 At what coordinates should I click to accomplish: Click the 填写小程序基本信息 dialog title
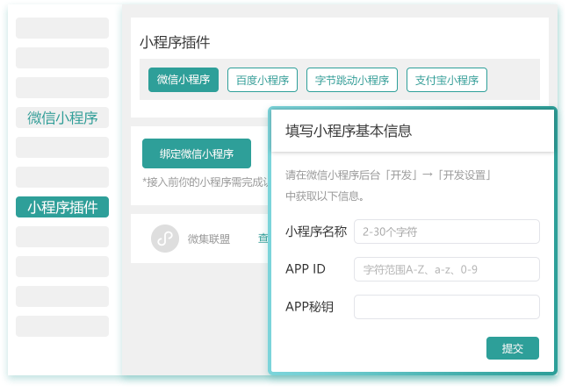[349, 131]
